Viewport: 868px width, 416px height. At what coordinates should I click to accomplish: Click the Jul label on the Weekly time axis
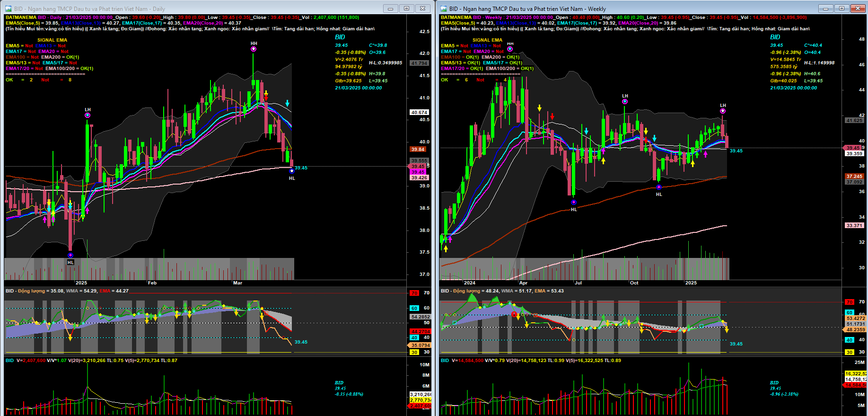(x=578, y=283)
